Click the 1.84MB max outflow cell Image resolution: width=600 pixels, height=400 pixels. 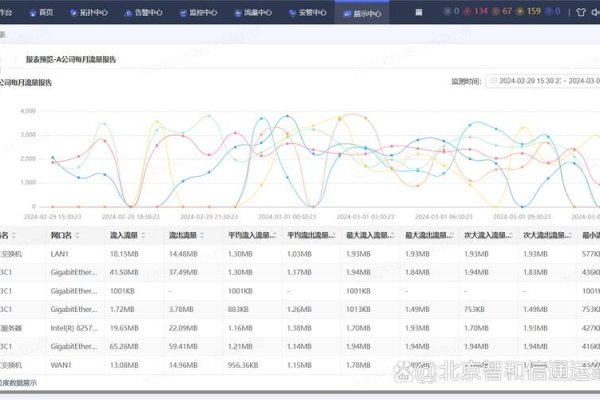pyautogui.click(x=417, y=273)
